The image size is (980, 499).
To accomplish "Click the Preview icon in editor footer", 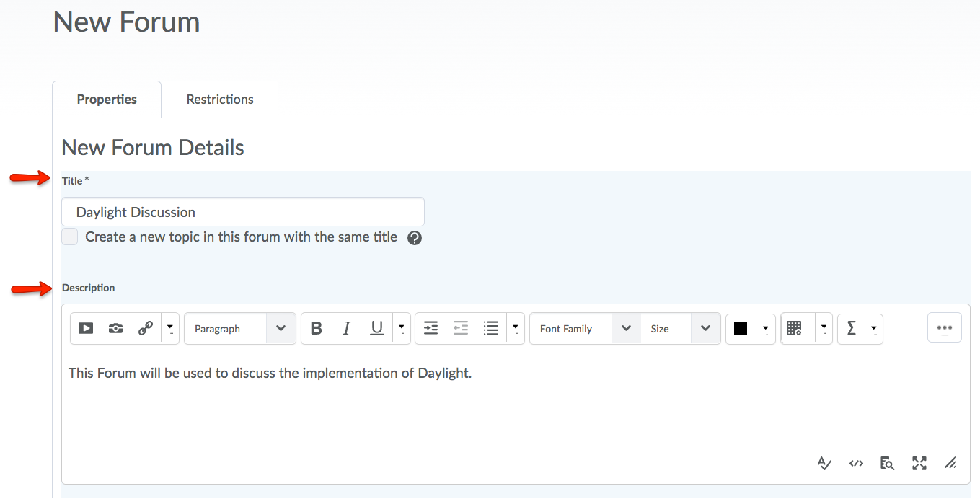I will (887, 463).
